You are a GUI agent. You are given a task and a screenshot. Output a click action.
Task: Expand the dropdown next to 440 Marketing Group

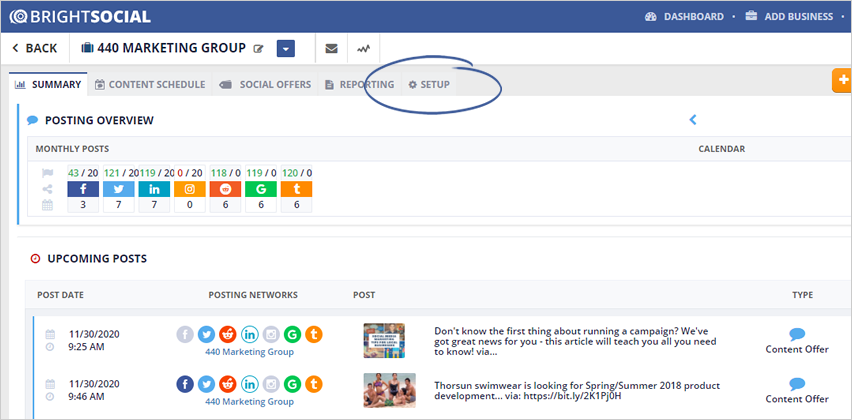(x=285, y=48)
